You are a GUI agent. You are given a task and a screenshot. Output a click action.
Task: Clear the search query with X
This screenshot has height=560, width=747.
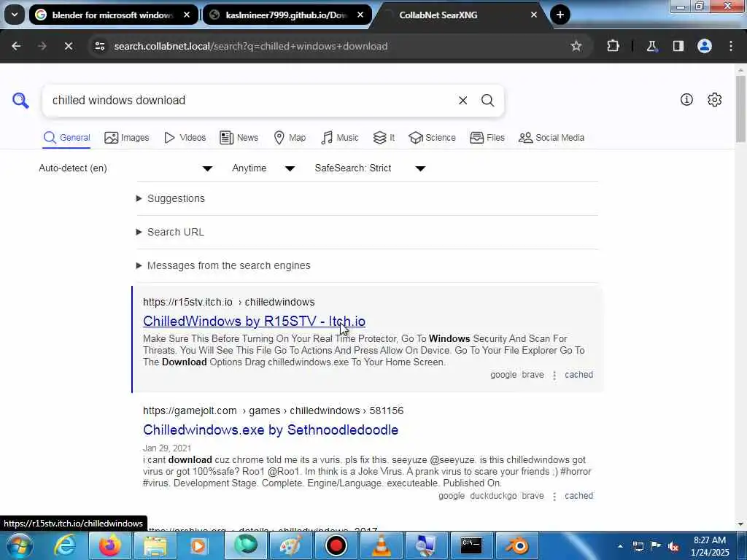pos(462,101)
